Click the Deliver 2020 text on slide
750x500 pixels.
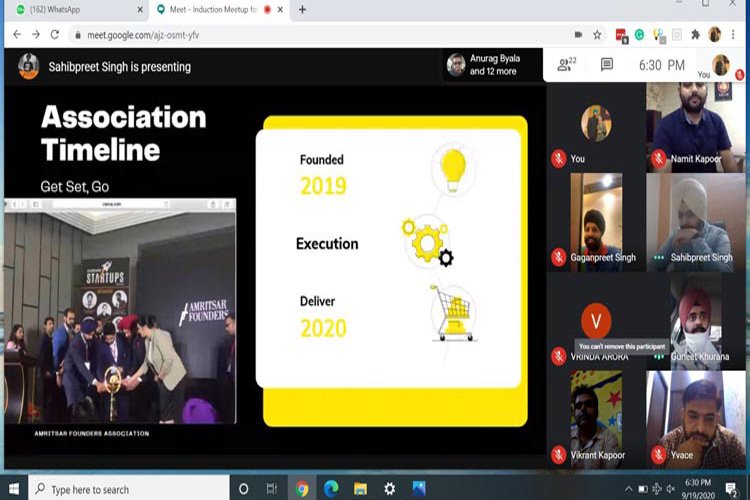pyautogui.click(x=322, y=317)
